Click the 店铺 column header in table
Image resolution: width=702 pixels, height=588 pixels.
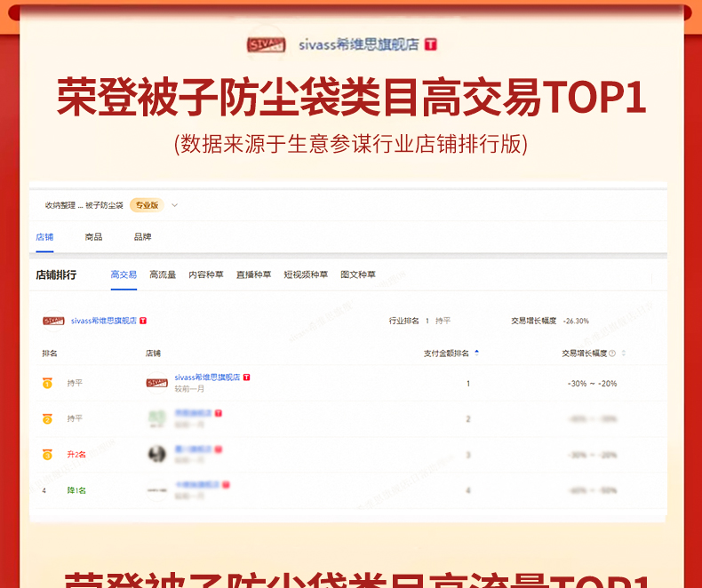(153, 354)
